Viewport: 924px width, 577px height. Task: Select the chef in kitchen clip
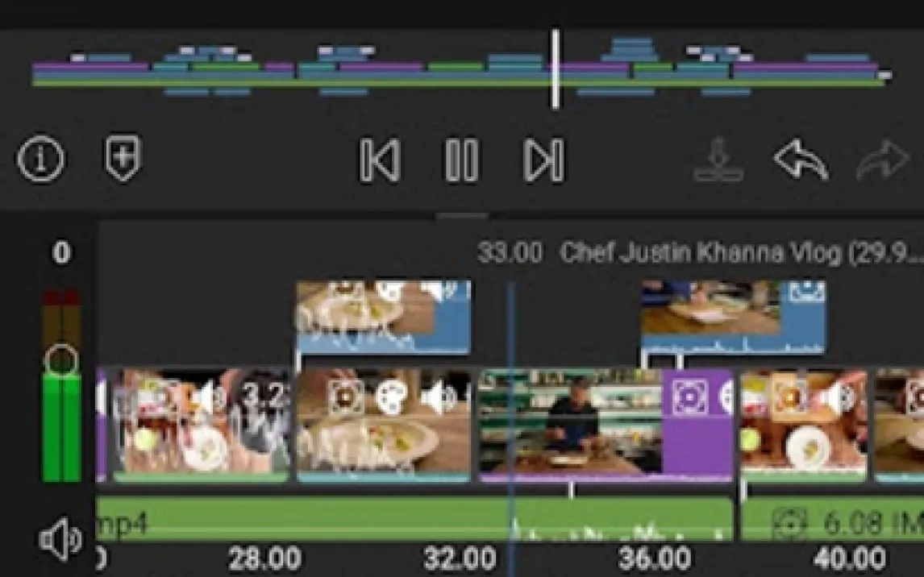pyautogui.click(x=569, y=423)
